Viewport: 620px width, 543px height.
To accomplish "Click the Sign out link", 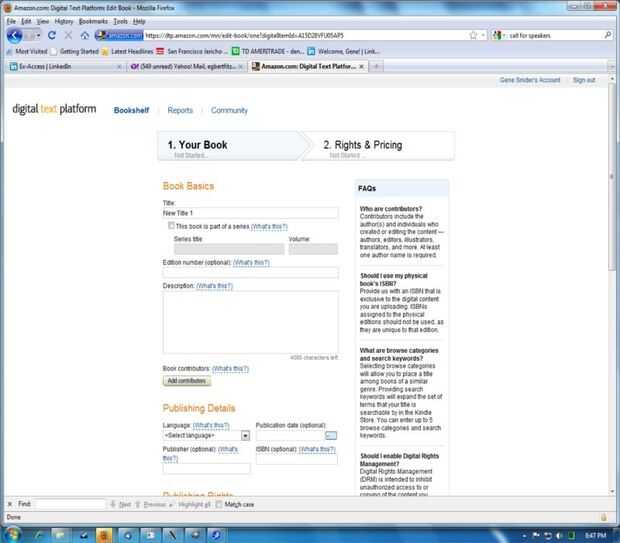I will point(584,80).
